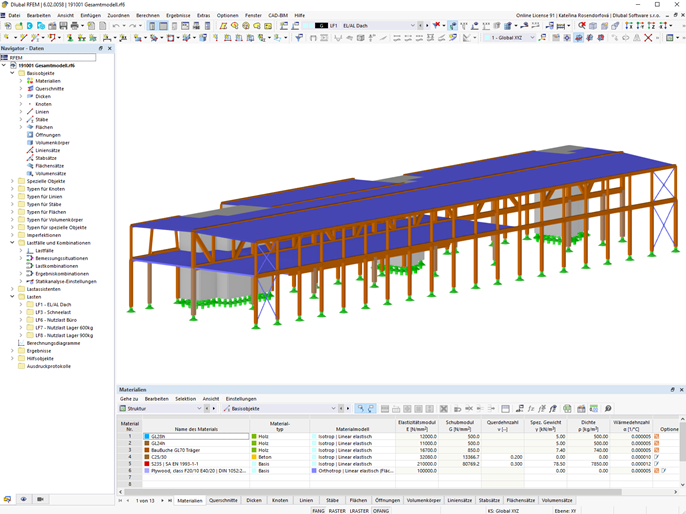Open Gehe zu in Materialien panel
Screen dimensions: 686x514
point(129,399)
